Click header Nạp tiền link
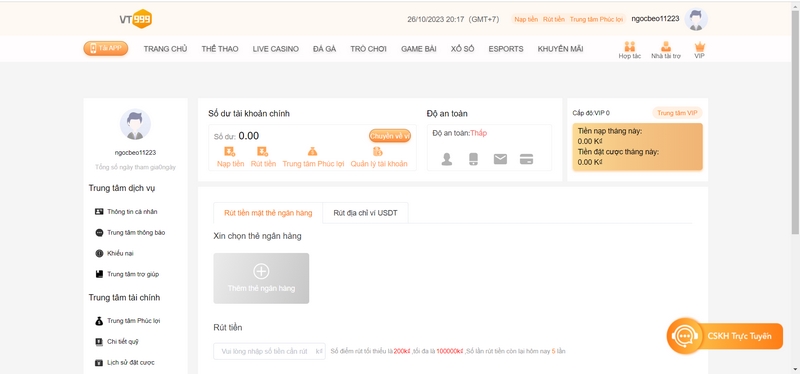The height and width of the screenshot is (374, 800). pyautogui.click(x=526, y=19)
